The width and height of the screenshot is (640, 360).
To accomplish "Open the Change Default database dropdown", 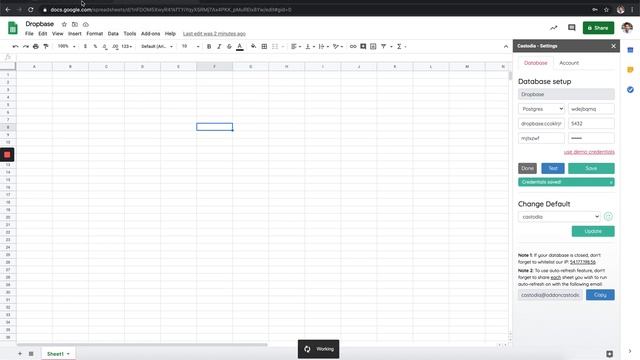I will [560, 217].
